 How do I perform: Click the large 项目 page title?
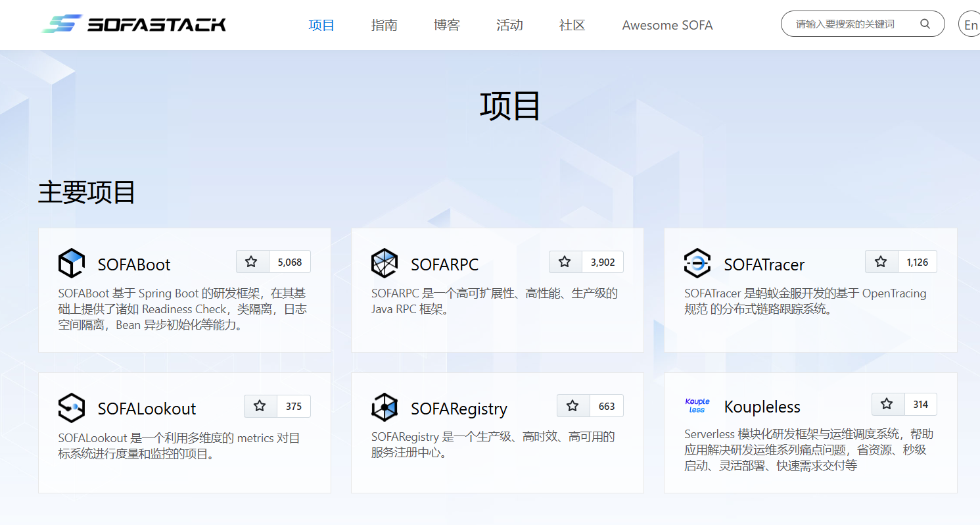[510, 106]
